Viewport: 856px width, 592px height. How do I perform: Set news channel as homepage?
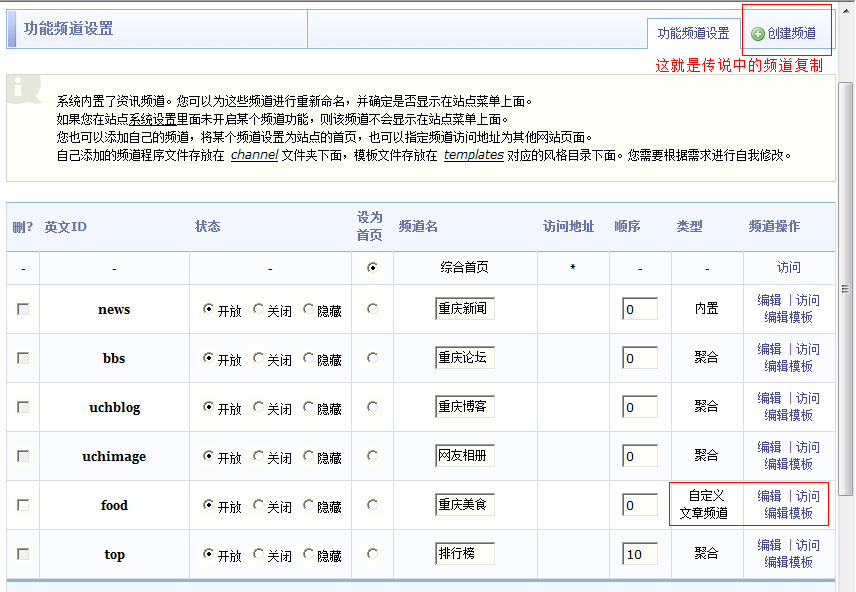coord(372,309)
